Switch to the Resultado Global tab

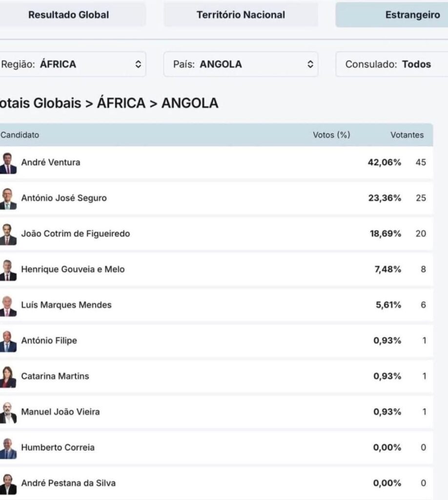(69, 15)
